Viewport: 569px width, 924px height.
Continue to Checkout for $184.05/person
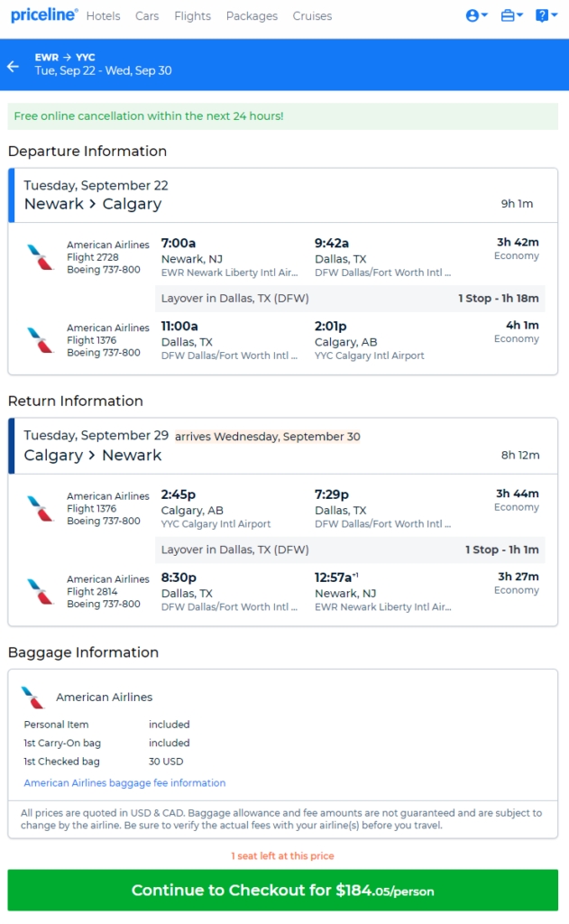tap(283, 890)
